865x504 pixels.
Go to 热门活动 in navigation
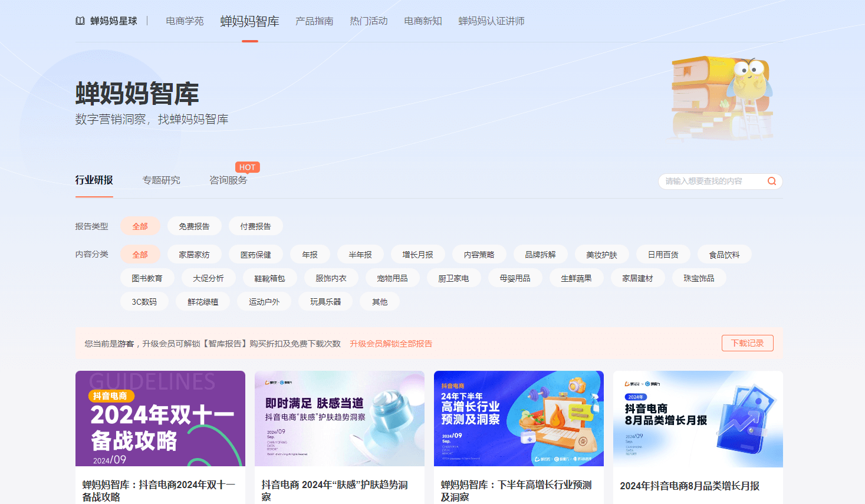click(x=369, y=21)
